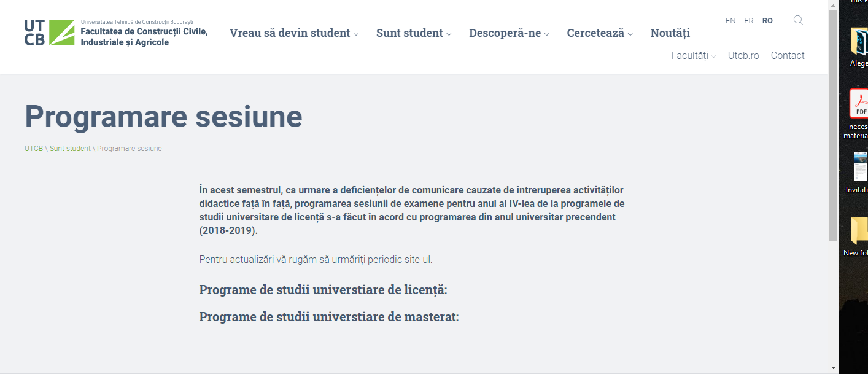Screen dimensions: 868x374
Task: Open the PDF file on desktop
Action: click(859, 103)
